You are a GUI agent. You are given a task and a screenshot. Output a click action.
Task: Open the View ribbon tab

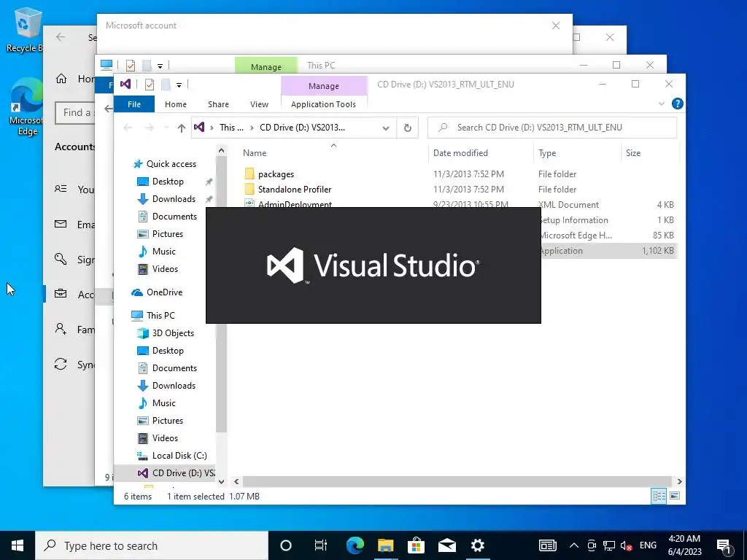point(259,104)
